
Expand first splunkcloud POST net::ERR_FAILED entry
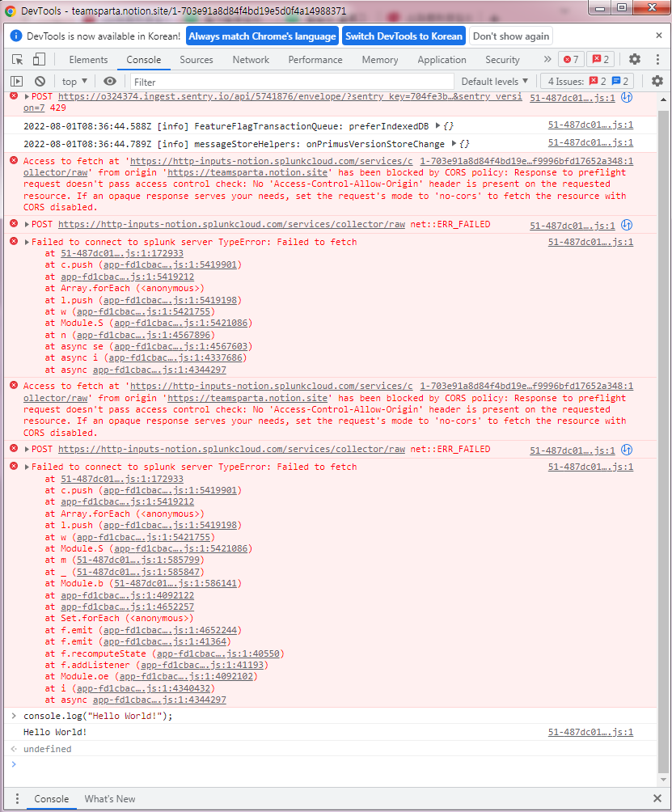click(27, 224)
